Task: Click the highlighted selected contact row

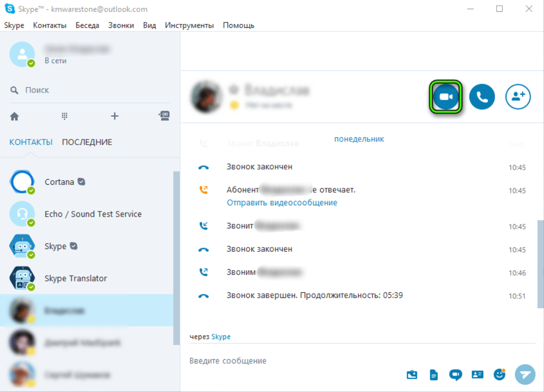Action: (87, 311)
